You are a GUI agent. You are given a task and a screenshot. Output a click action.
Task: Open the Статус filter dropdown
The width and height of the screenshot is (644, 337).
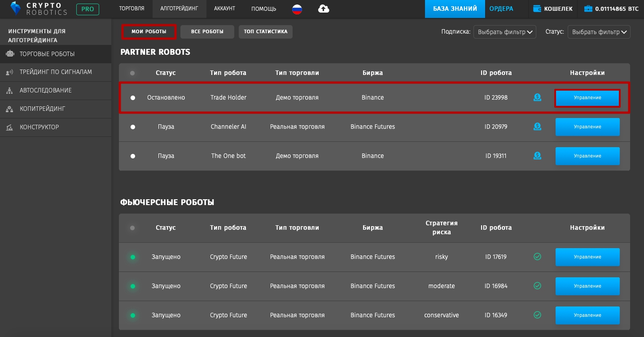coord(599,32)
